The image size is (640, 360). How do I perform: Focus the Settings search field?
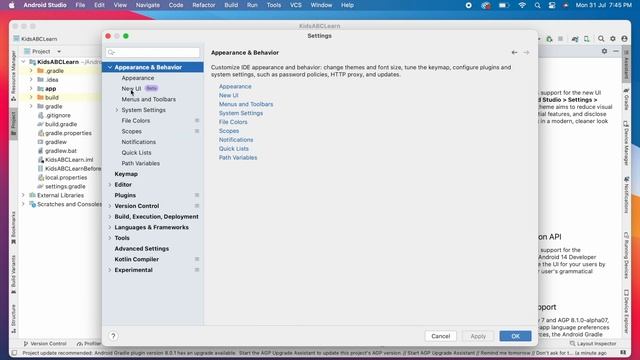[x=153, y=52]
